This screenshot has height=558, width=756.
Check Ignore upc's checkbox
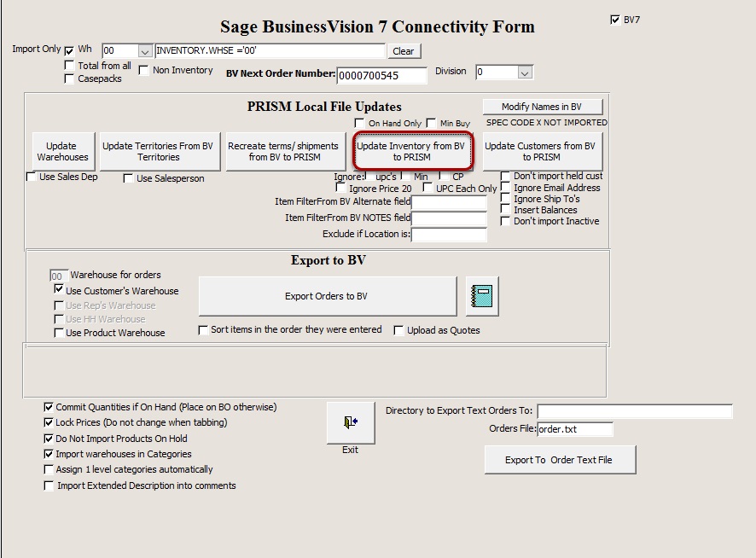point(369,177)
